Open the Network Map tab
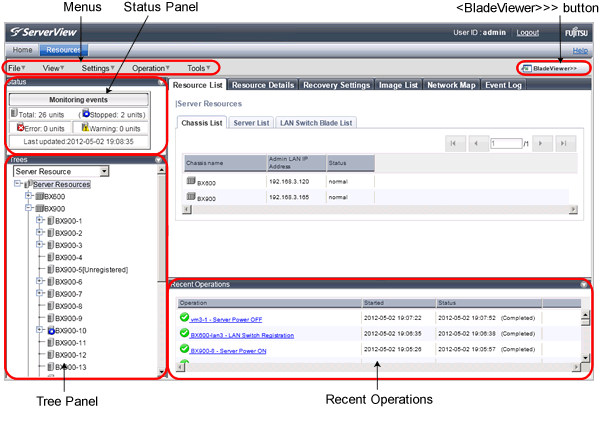 [x=451, y=85]
